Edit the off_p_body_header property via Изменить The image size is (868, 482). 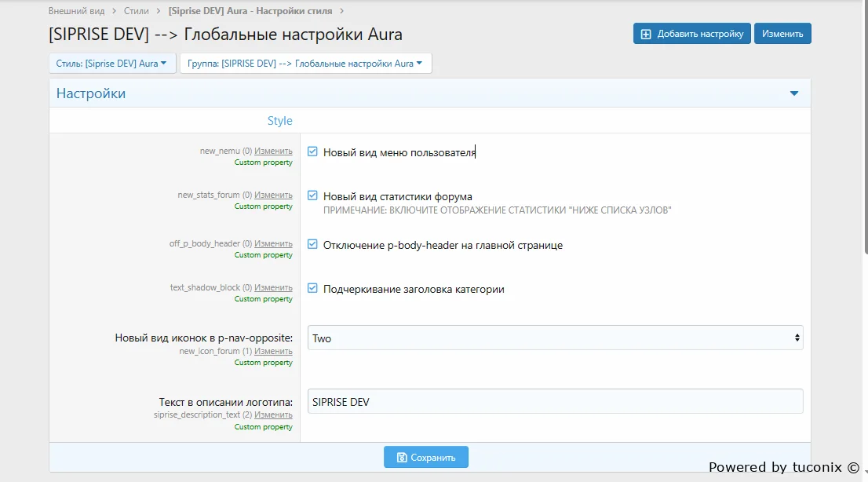(273, 243)
